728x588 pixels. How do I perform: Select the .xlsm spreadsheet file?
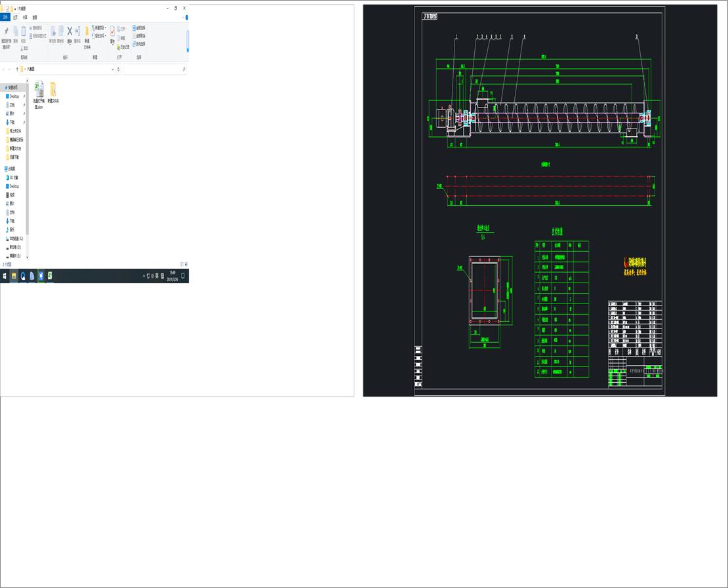[39, 95]
